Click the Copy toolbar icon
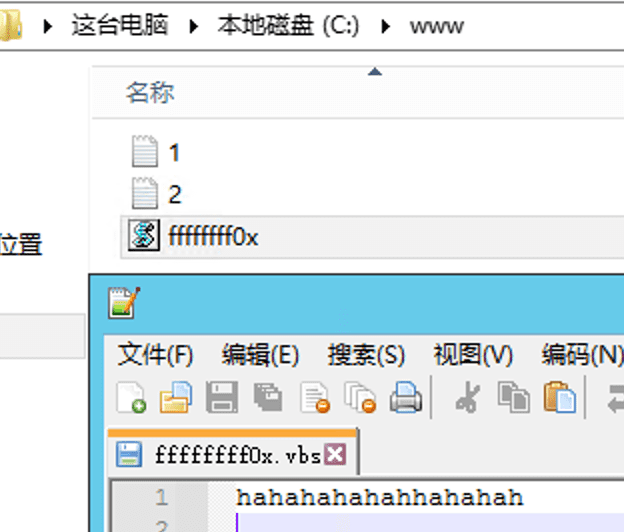The width and height of the screenshot is (624, 532). [x=513, y=397]
